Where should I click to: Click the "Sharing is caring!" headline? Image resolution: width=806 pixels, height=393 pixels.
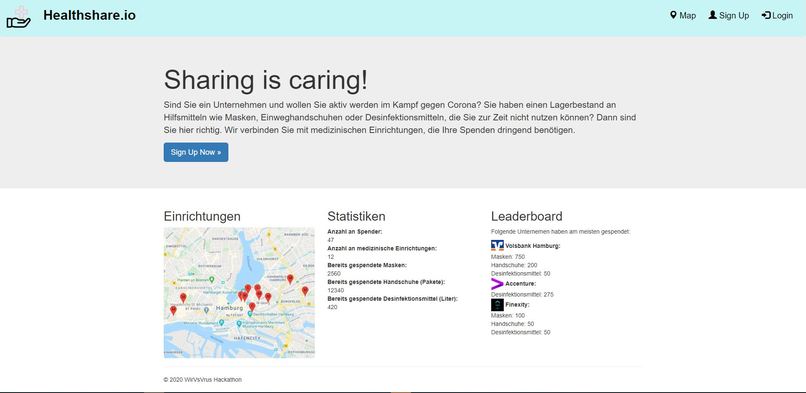266,80
